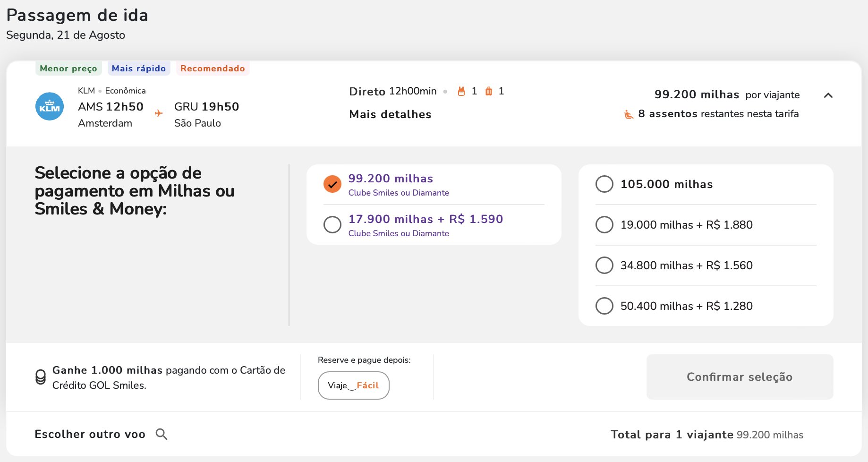Screen dimensions: 868x462
Task: Open Mais detalhes for the flight
Action: 390,114
